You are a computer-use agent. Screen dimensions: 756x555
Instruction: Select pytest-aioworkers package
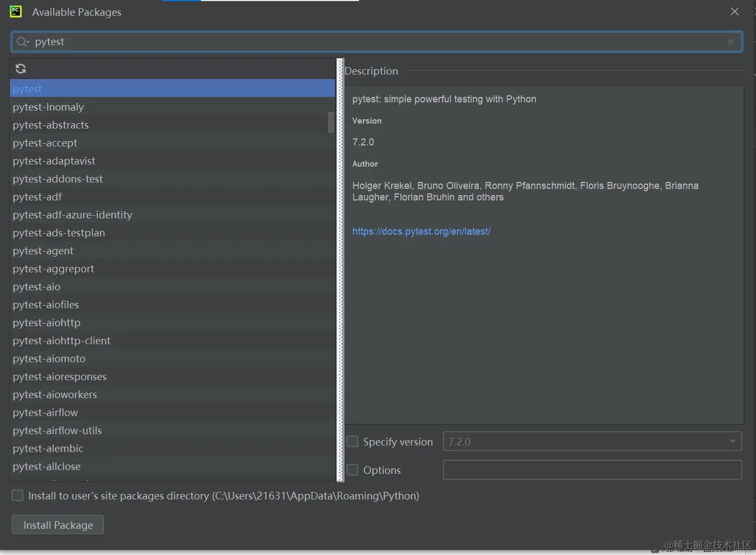coord(172,394)
